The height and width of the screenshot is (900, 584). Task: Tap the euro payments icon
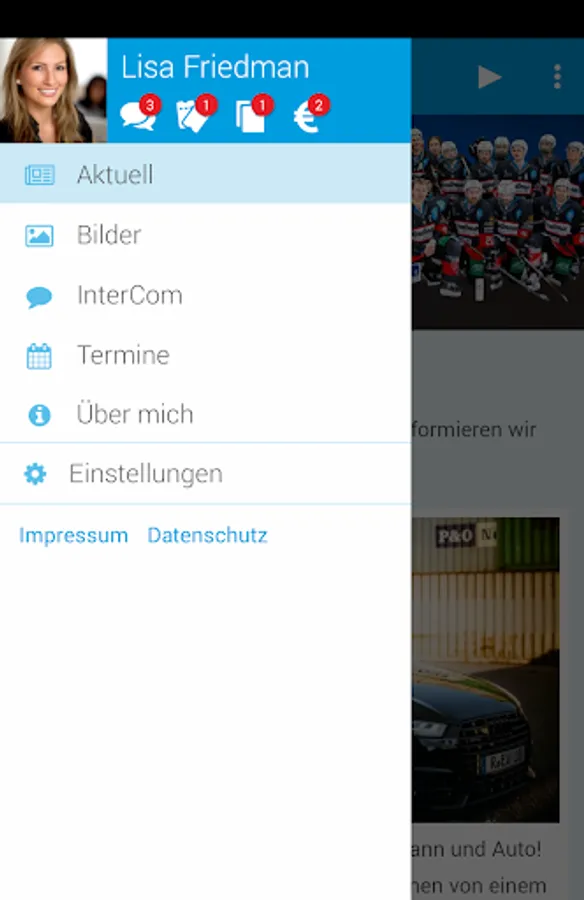[310, 114]
